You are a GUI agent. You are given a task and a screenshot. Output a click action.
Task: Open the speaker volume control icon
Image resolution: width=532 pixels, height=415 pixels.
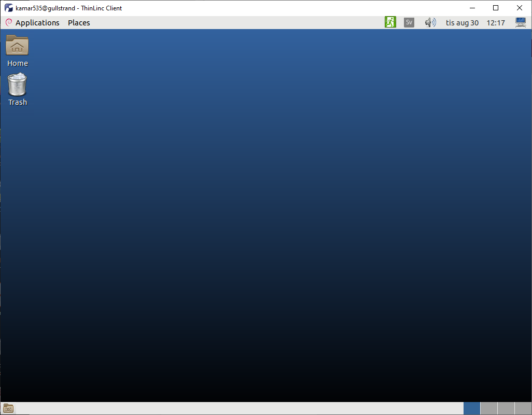pyautogui.click(x=430, y=22)
